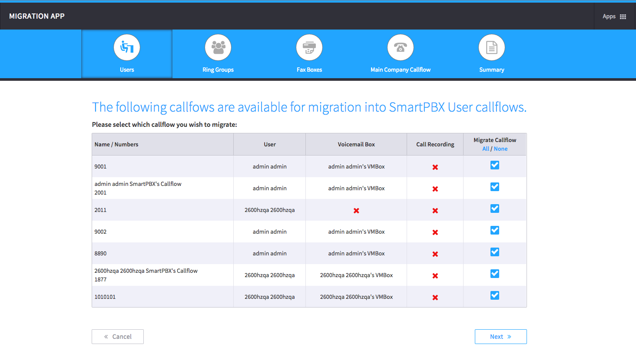
Task: Click admin admin's VMBox in 9001 row
Action: tap(356, 166)
